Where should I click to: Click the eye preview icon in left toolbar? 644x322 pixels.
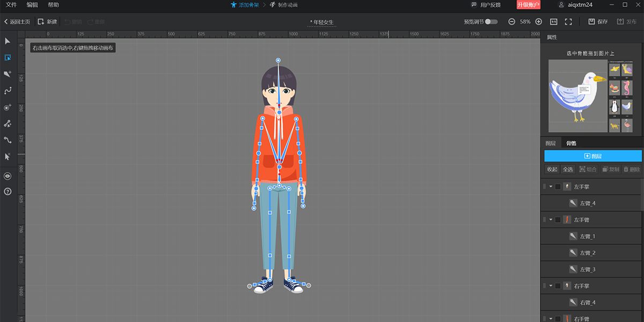click(8, 176)
